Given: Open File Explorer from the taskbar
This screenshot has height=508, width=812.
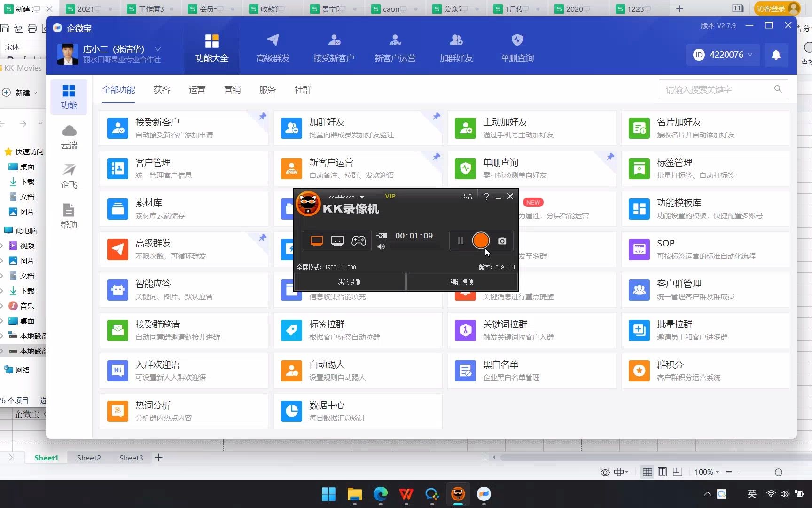Looking at the screenshot, I should 354,494.
